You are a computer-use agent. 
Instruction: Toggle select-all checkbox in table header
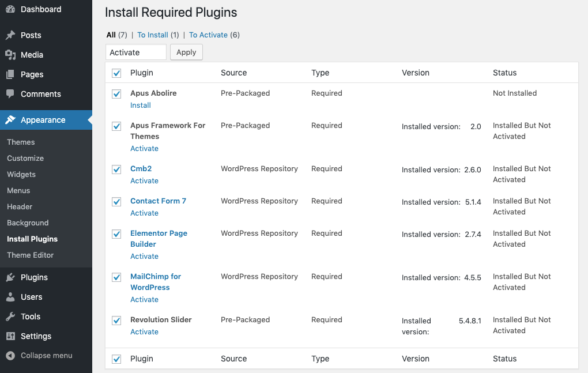pyautogui.click(x=116, y=73)
